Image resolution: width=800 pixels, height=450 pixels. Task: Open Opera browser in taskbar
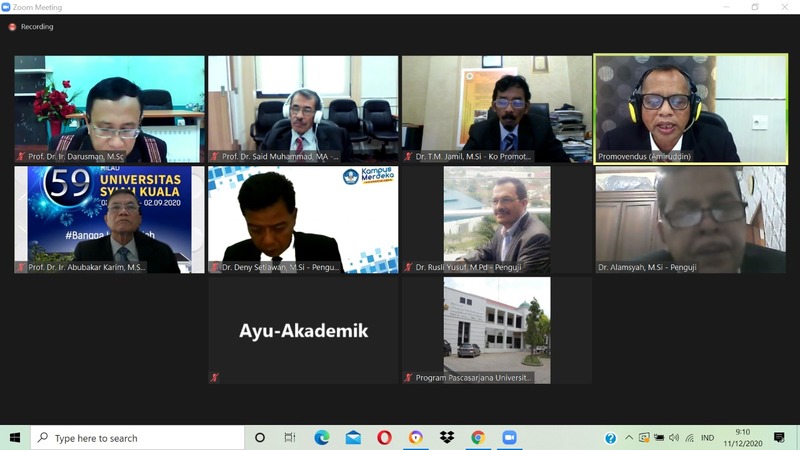click(x=384, y=438)
